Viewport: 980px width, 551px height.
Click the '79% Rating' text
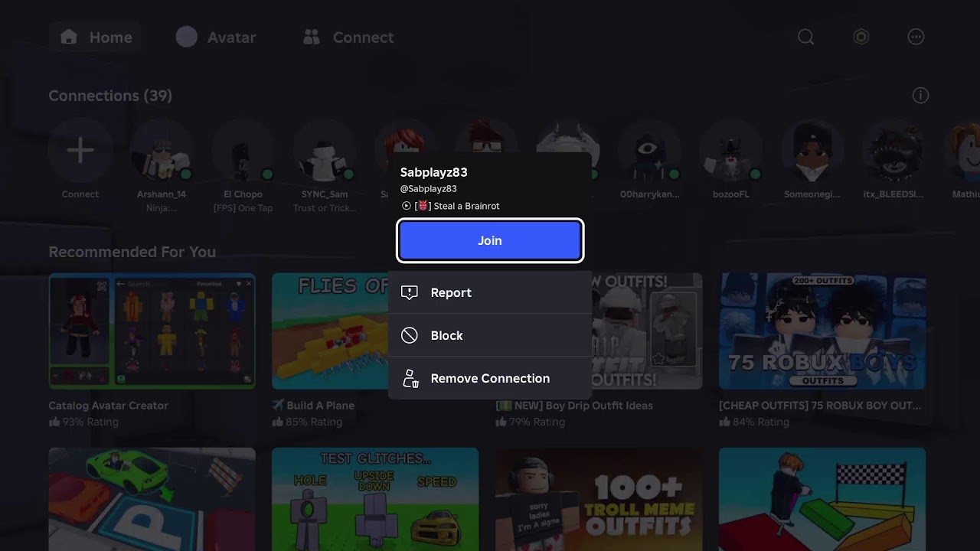[537, 422]
